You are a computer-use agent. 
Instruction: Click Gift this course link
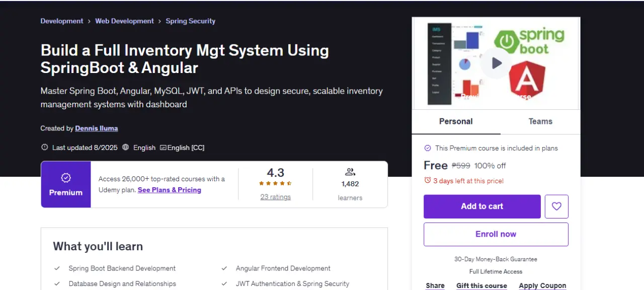pos(481,285)
